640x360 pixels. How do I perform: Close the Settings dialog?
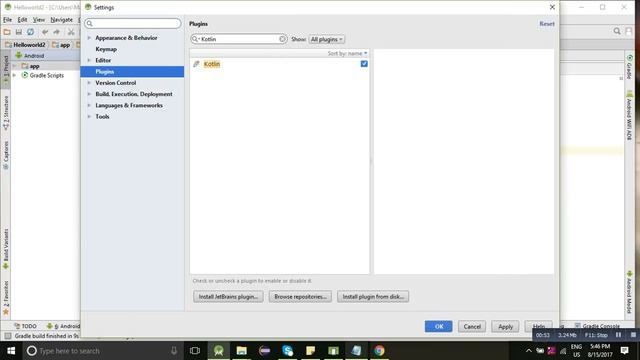pyautogui.click(x=552, y=7)
